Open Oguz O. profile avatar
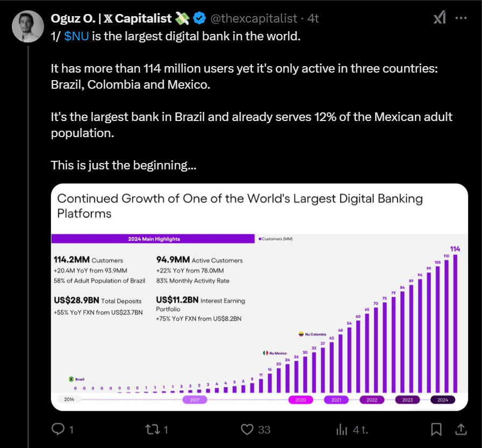 point(27,26)
